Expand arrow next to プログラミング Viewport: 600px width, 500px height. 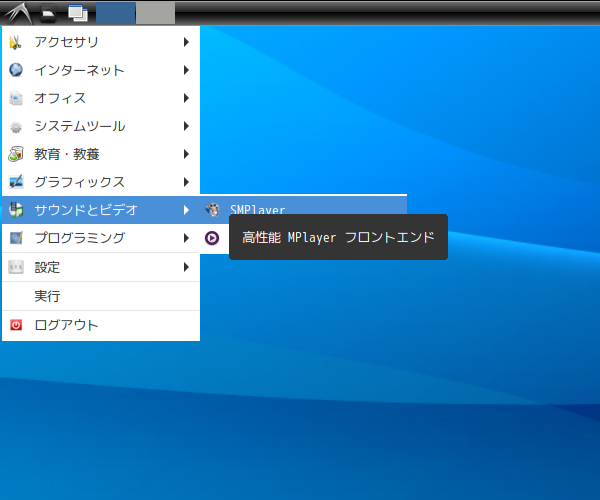(x=186, y=238)
